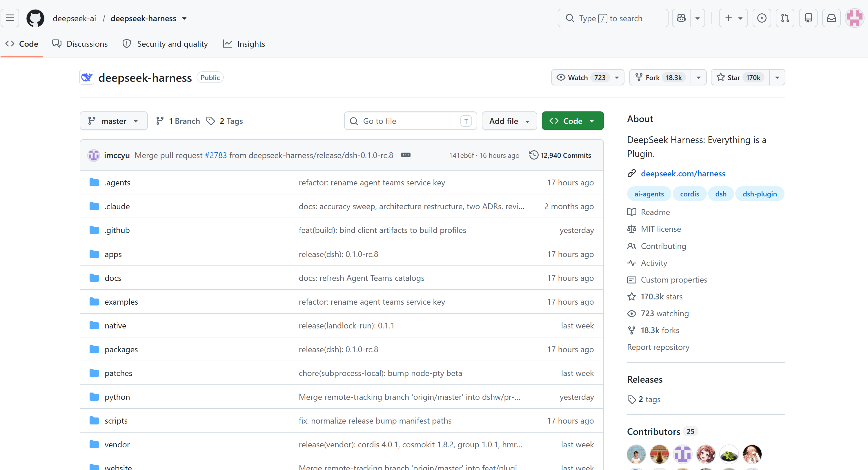Switch to the Discussions tab
Image resolution: width=868 pixels, height=470 pixels.
pos(80,44)
